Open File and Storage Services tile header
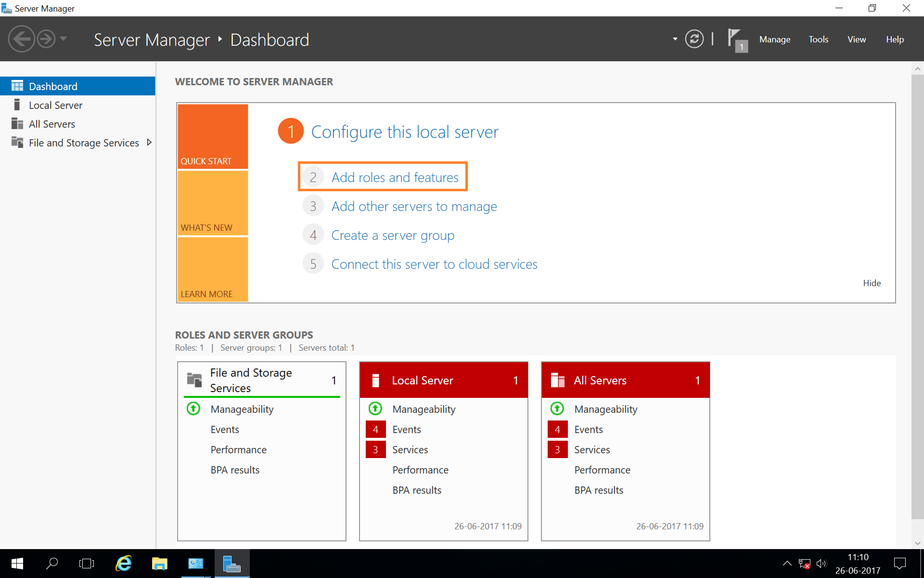This screenshot has height=578, width=924. 262,380
